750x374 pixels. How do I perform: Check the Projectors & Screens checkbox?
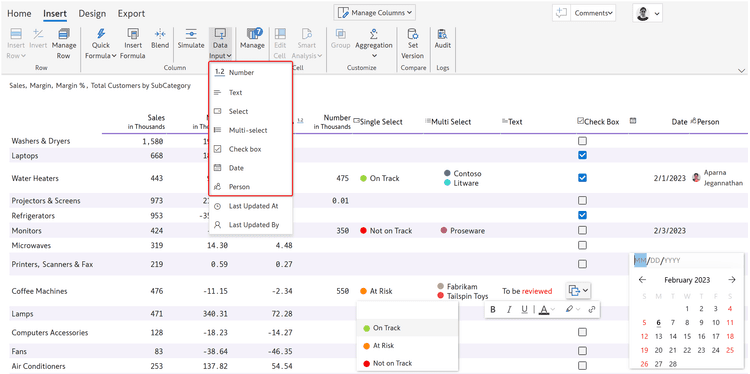pyautogui.click(x=582, y=200)
